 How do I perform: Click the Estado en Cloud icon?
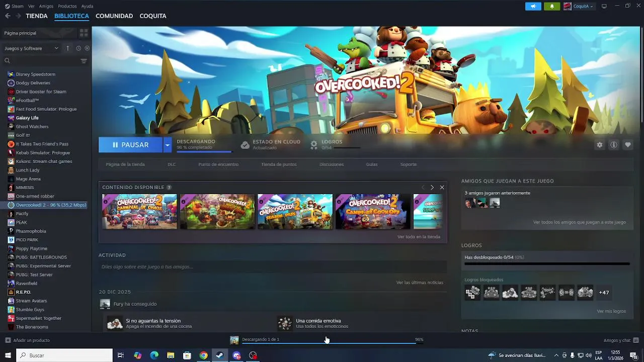[245, 145]
